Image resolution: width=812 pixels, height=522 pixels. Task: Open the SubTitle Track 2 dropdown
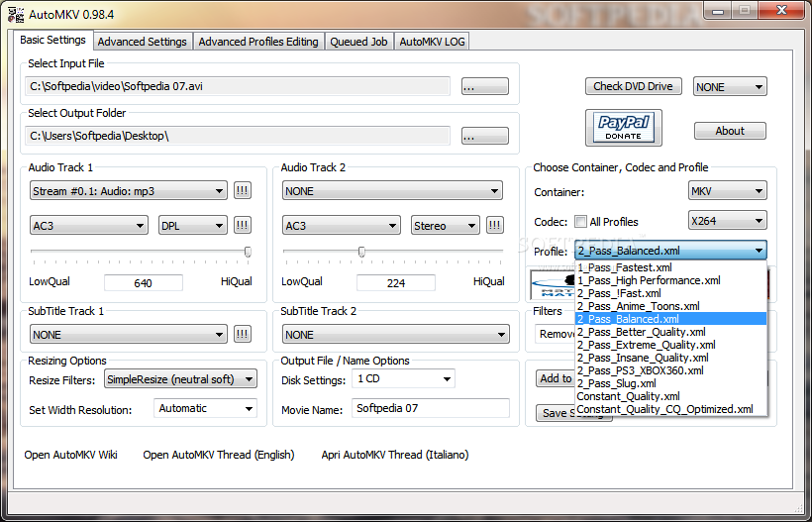pyautogui.click(x=396, y=335)
